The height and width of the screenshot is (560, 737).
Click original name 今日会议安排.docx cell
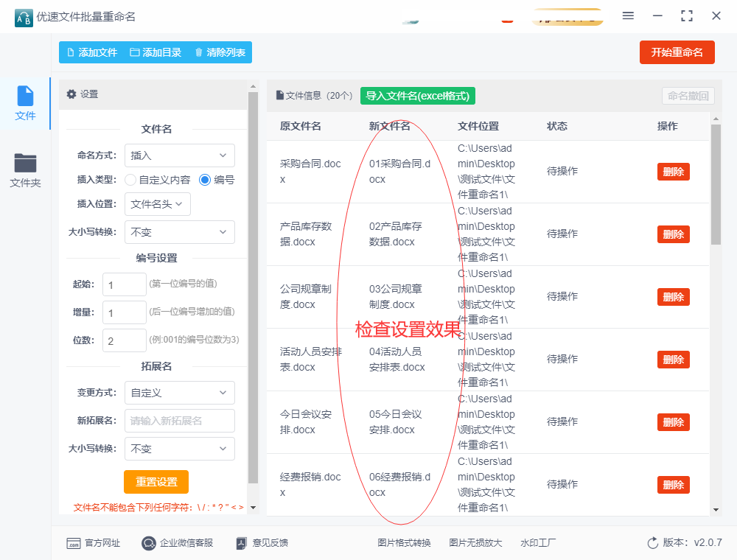306,422
